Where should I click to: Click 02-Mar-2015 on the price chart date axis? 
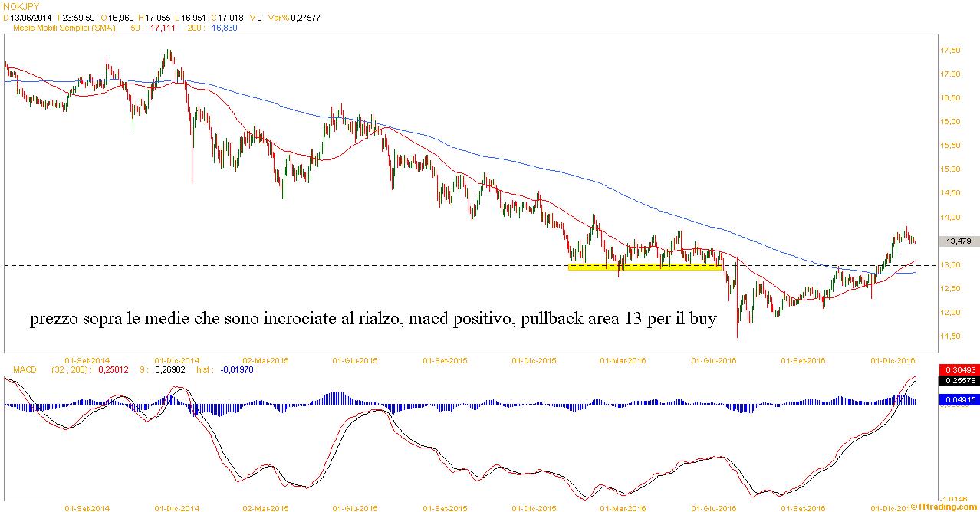coord(265,359)
